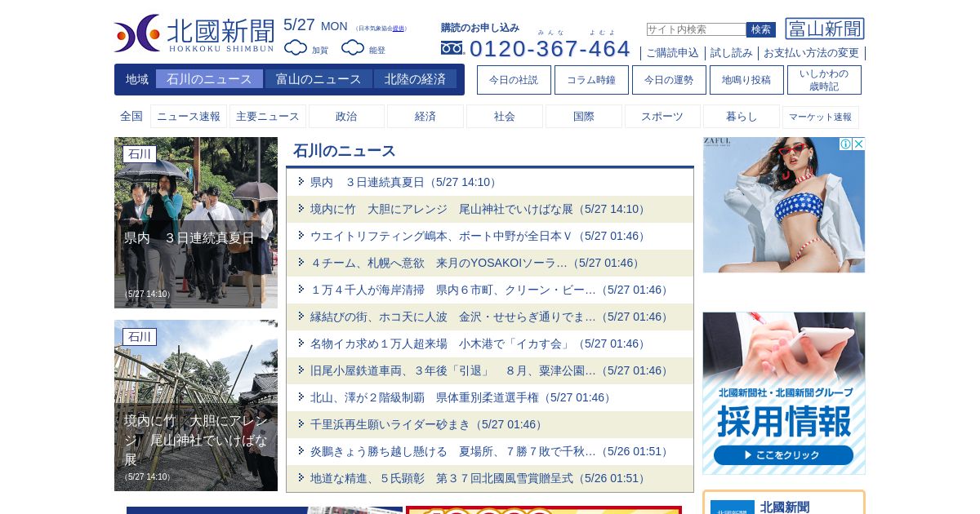Open 今日の社説 button
Screen dimensions: 980x514
pos(514,80)
